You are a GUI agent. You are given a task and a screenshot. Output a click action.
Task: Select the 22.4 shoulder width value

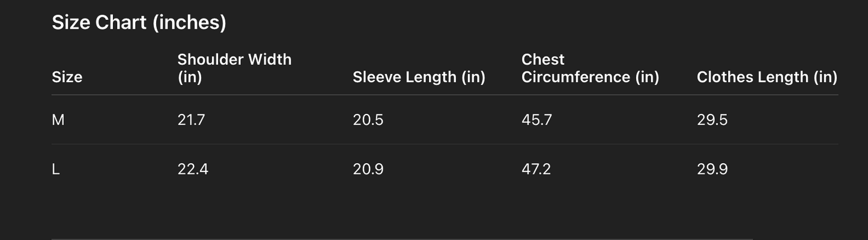pos(193,169)
